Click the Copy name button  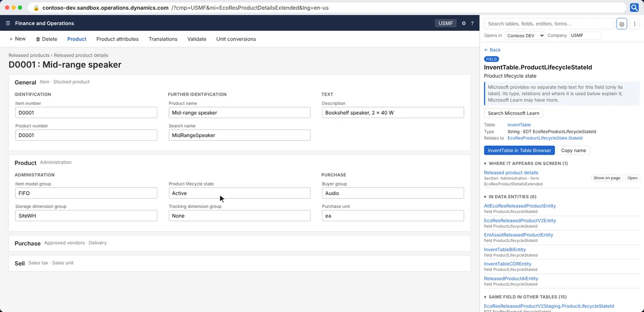[x=573, y=150]
